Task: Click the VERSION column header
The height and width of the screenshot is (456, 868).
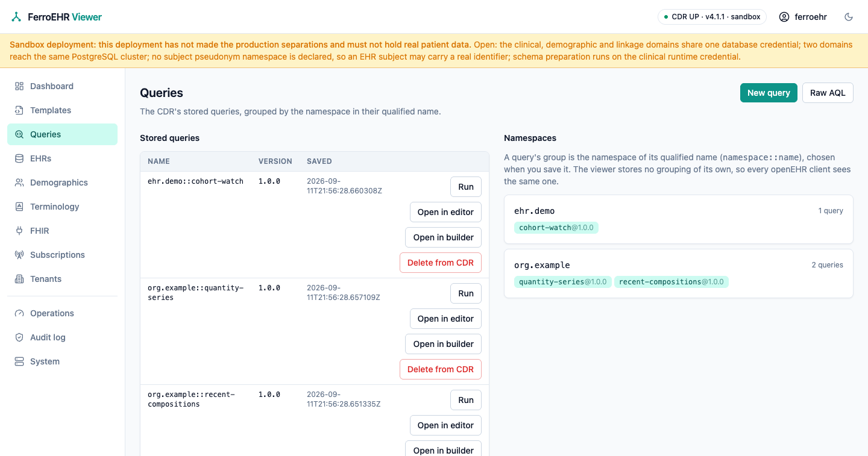Action: tap(275, 161)
